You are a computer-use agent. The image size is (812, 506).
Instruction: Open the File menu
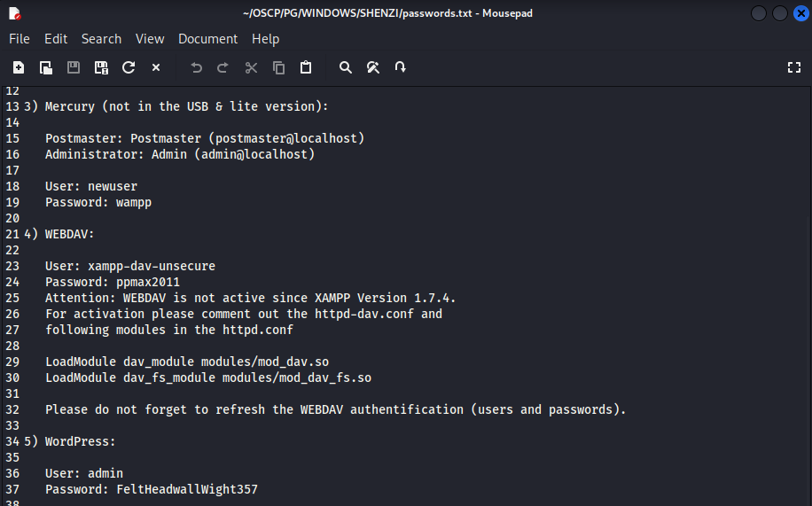click(x=20, y=39)
